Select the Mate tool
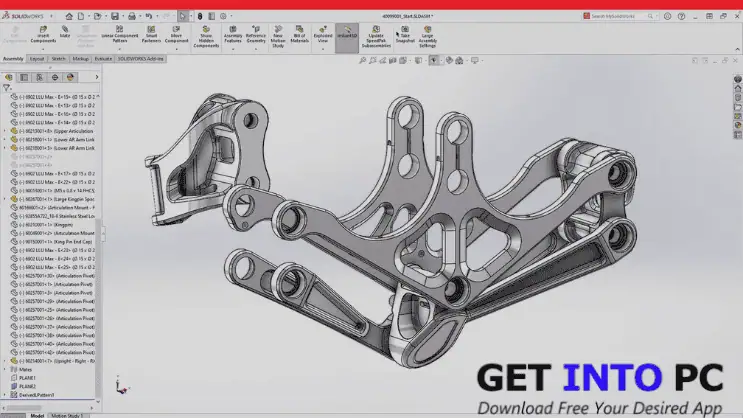 [x=65, y=32]
